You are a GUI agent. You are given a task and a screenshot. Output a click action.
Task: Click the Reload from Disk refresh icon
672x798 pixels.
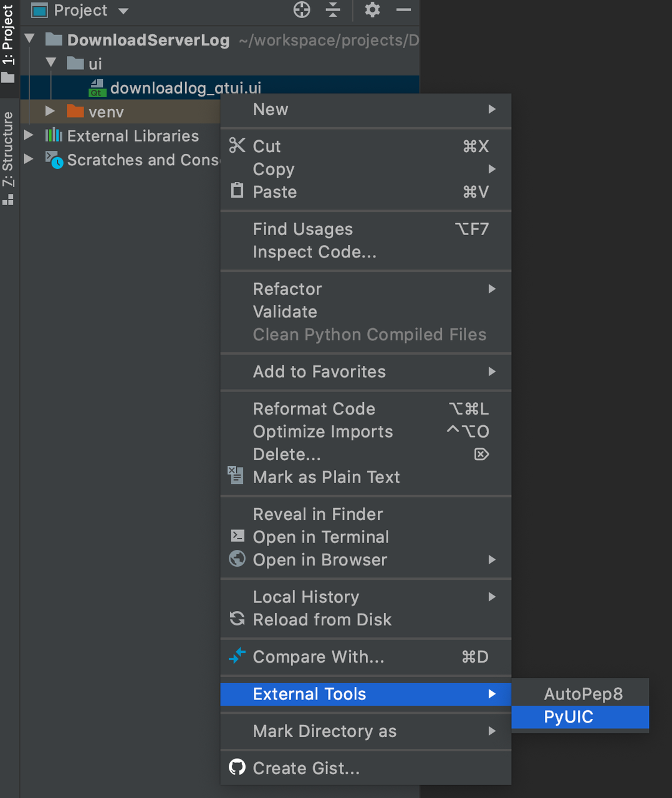(x=237, y=618)
